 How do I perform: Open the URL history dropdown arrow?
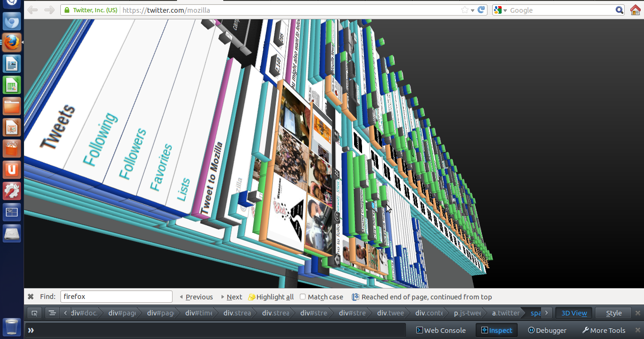tap(472, 10)
